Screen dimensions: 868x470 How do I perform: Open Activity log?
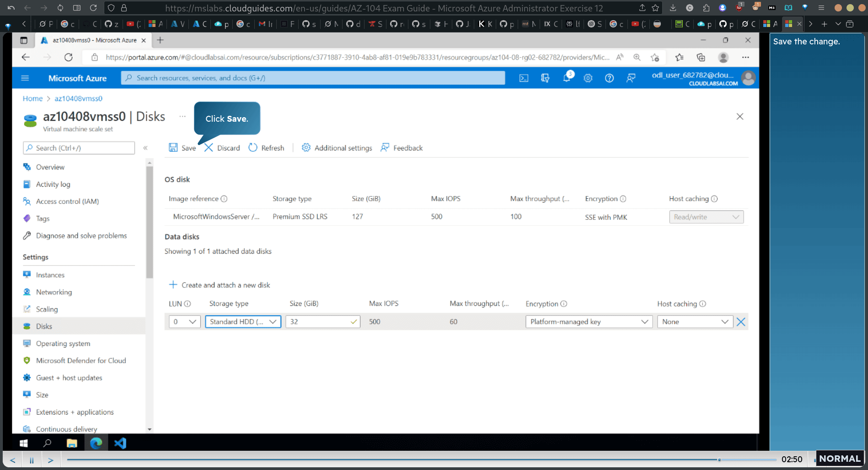[53, 184]
